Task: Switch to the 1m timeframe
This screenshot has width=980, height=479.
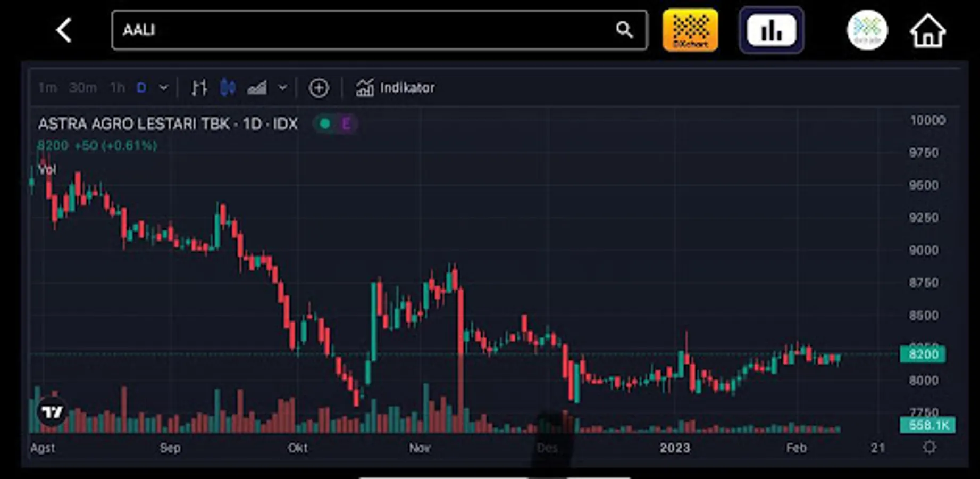Action: (x=47, y=88)
